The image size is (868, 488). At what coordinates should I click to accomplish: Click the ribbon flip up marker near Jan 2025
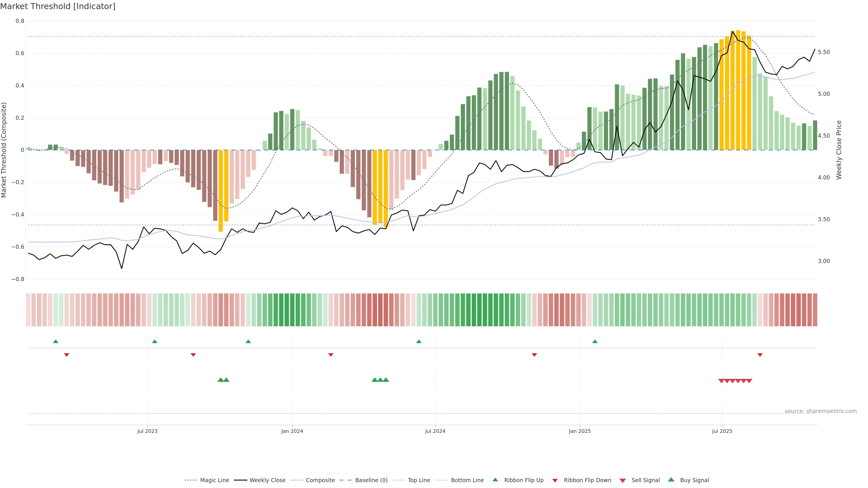coord(595,342)
